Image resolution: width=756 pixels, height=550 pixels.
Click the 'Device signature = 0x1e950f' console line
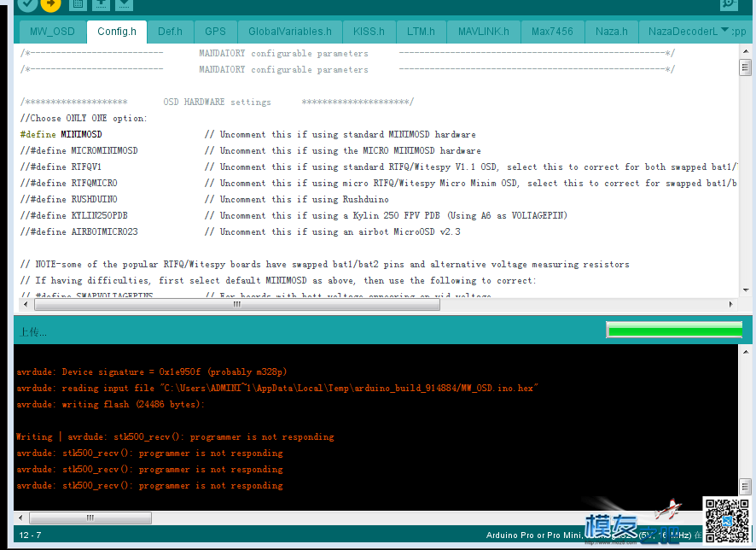coord(152,372)
